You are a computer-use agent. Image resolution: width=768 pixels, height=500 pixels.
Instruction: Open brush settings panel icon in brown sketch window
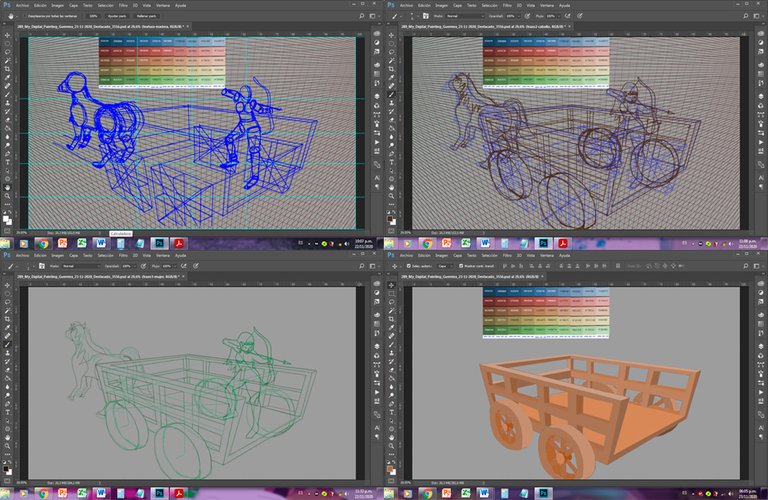(426, 16)
